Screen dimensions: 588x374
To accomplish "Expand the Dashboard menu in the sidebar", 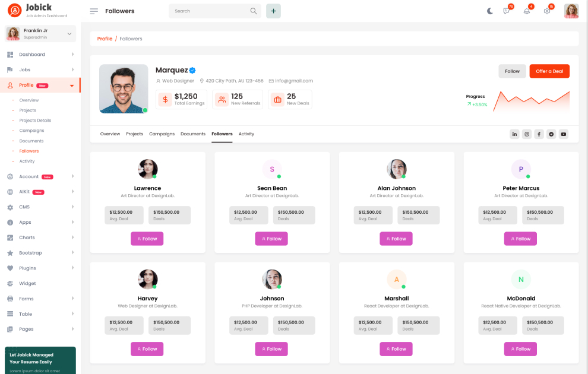I will (40, 55).
